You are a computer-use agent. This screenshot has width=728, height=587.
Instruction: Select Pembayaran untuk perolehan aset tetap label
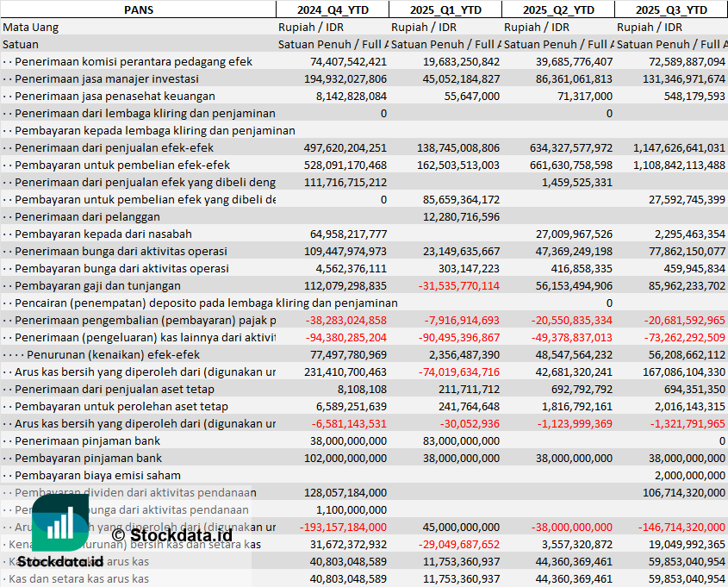[121, 406]
